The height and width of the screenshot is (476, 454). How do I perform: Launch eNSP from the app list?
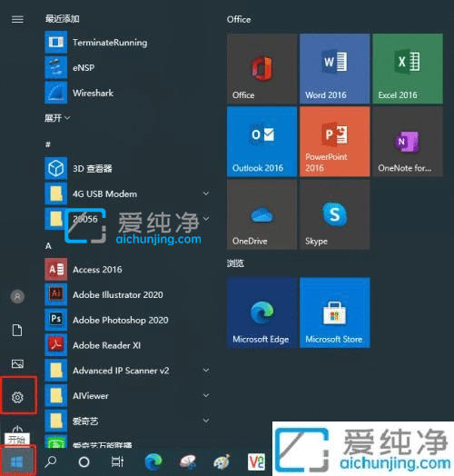point(127,67)
